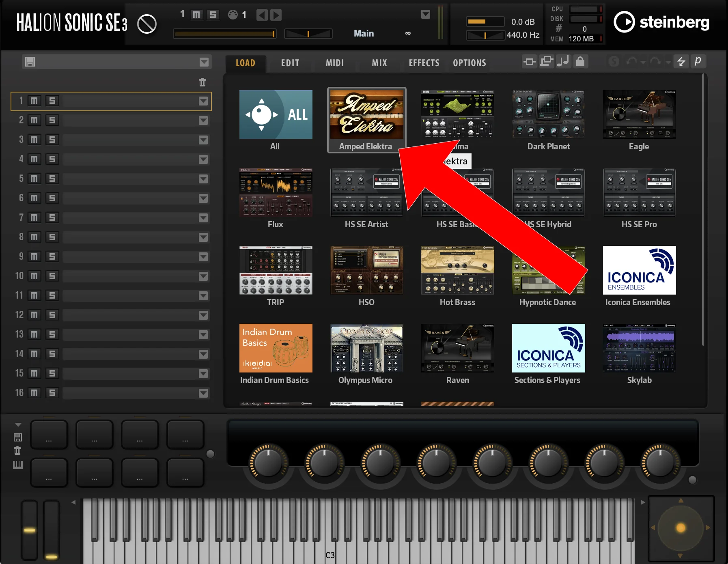
Task: Click the slot level slider in header
Action: [225, 34]
